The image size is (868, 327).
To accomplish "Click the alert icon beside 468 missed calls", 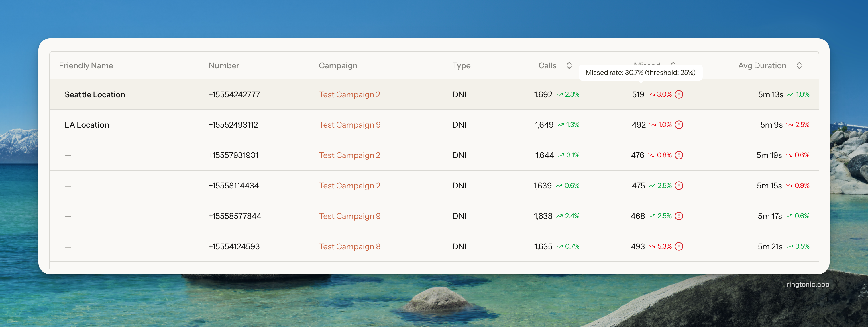I will (679, 216).
